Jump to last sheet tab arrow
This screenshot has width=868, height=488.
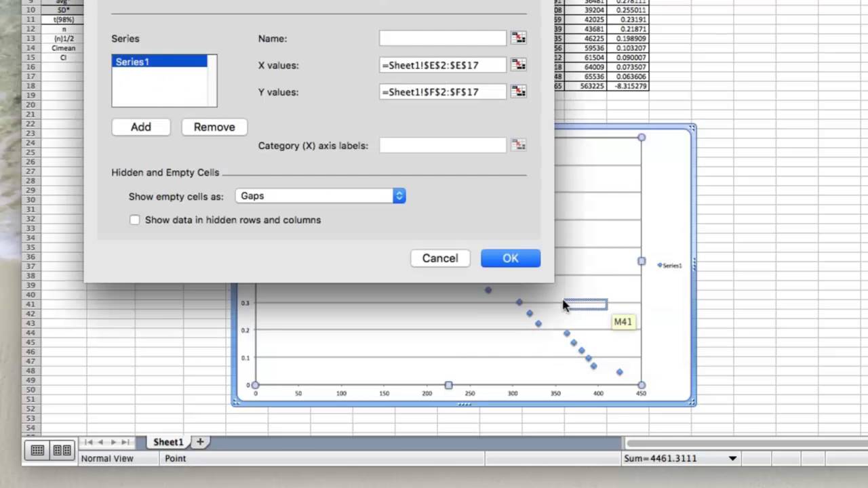[125, 442]
